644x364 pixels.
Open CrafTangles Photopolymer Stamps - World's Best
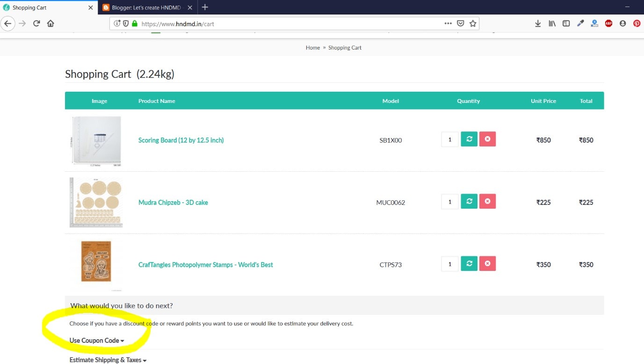(x=206, y=265)
